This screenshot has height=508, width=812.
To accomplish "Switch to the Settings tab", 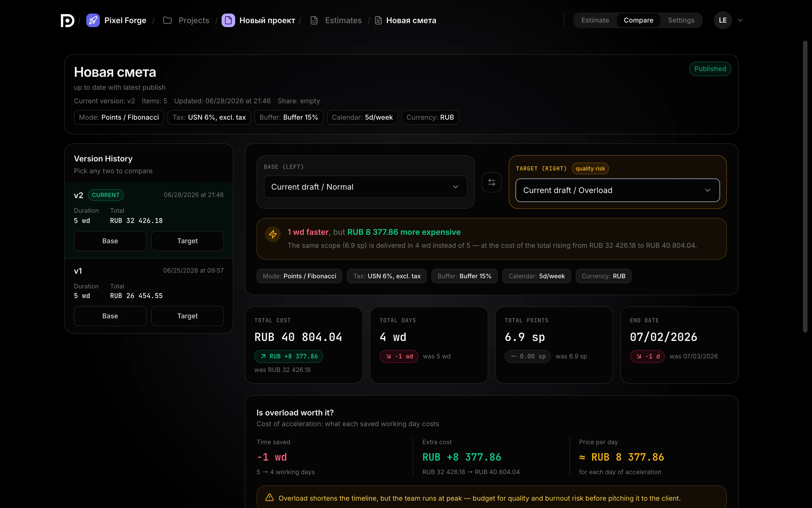I will [681, 21].
